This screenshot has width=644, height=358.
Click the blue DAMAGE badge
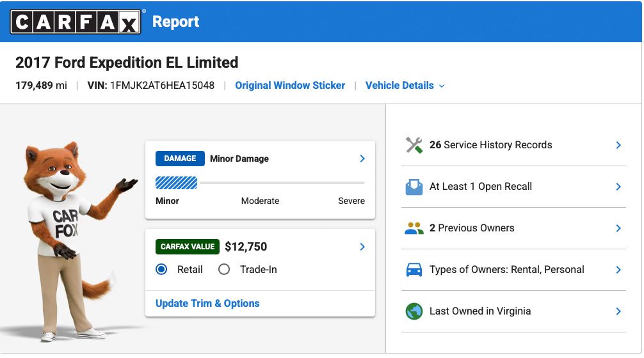tap(180, 159)
